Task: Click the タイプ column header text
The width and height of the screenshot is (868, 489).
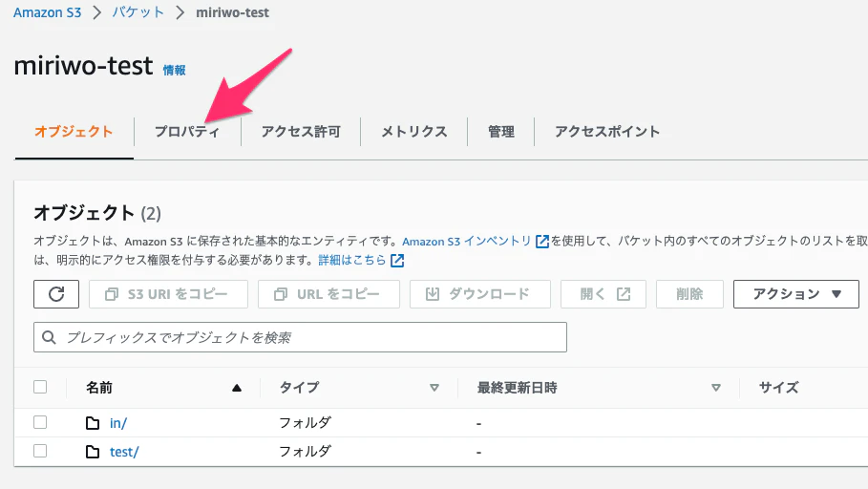Action: (299, 388)
